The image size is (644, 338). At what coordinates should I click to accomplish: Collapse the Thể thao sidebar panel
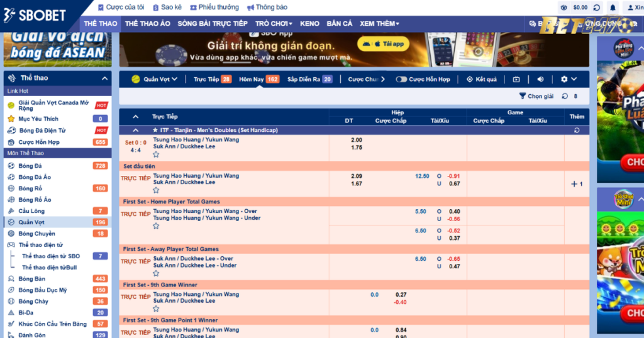[x=105, y=78]
